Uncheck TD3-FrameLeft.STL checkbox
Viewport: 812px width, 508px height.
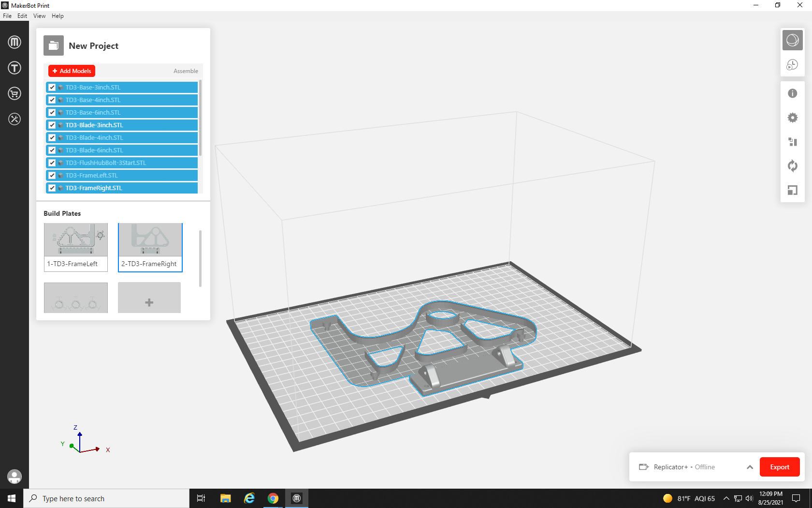[52, 176]
